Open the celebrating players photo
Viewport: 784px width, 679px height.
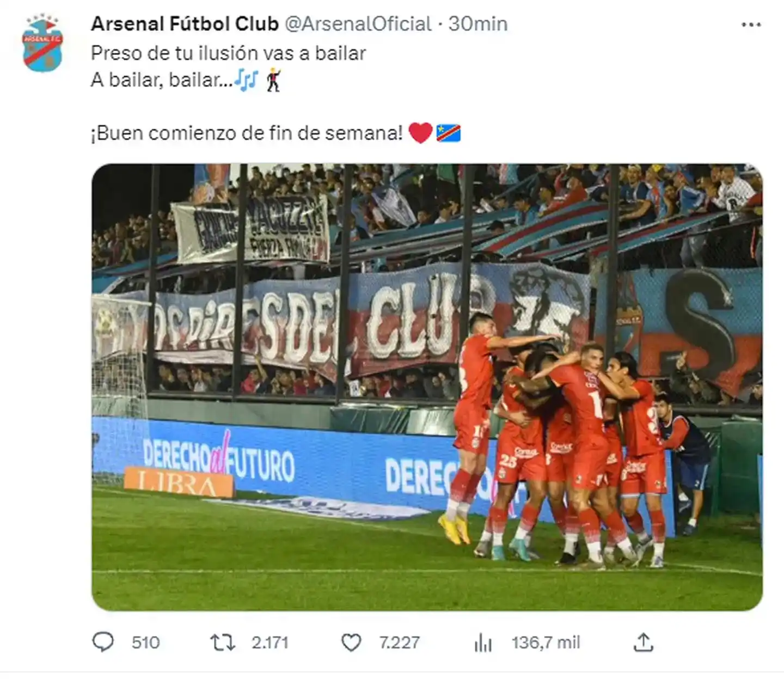427,387
